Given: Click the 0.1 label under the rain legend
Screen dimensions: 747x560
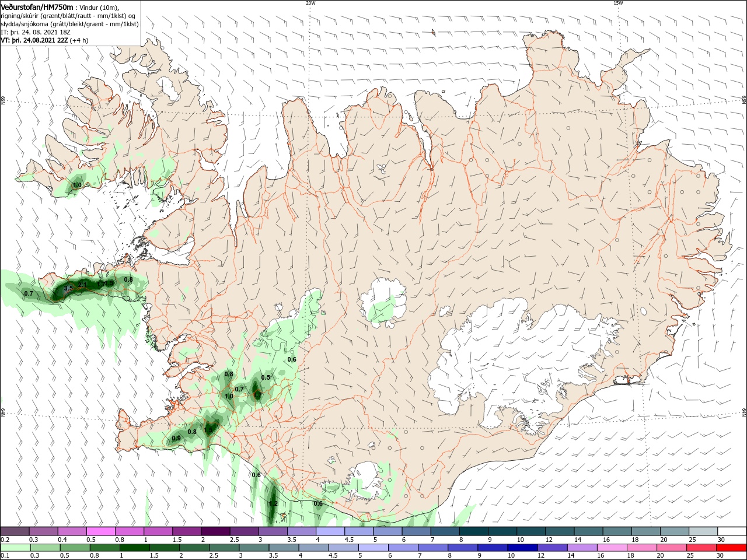Looking at the screenshot, I should pos(5,556).
